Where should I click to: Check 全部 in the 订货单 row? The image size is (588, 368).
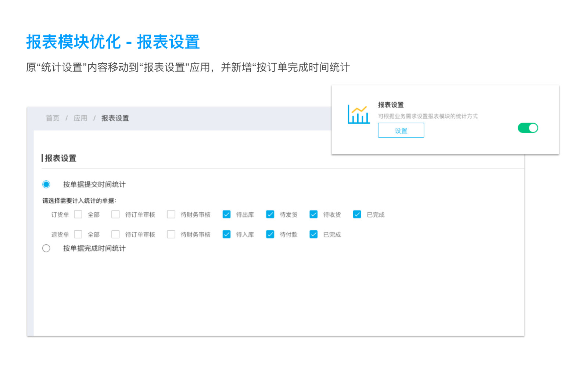click(78, 215)
